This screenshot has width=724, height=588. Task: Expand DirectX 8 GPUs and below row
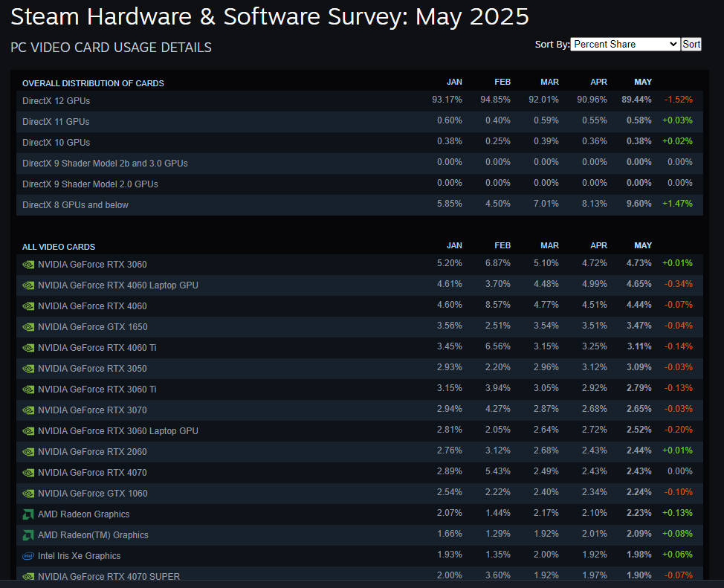tap(359, 204)
